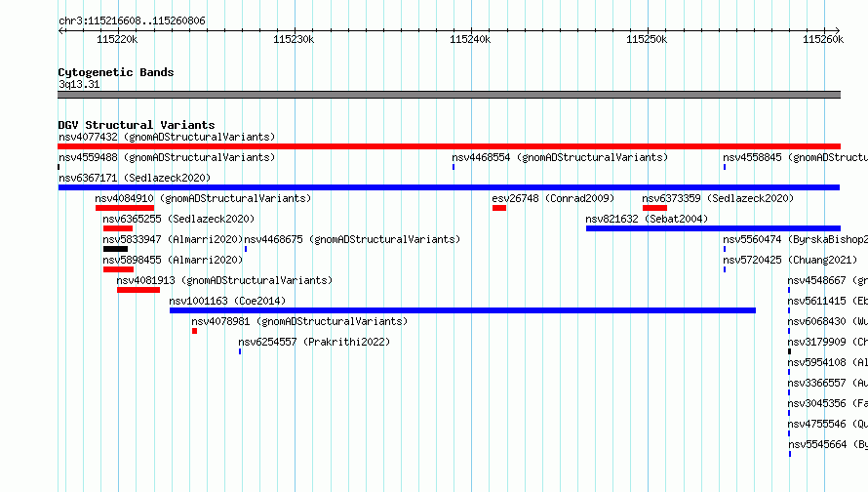Open the nsv4468675 gnomAD label
This screenshot has height=492, width=868.
(x=352, y=239)
